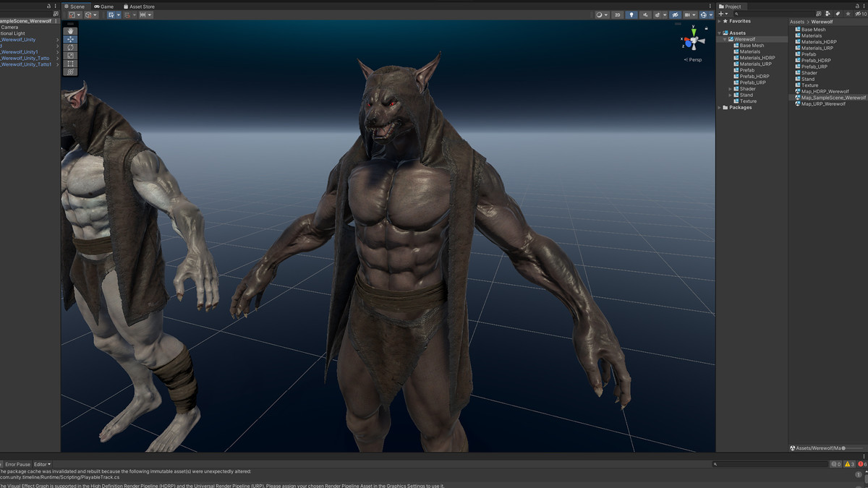Toggle the scene gizmo rotation lock
The width and height of the screenshot is (868, 488).
click(707, 27)
